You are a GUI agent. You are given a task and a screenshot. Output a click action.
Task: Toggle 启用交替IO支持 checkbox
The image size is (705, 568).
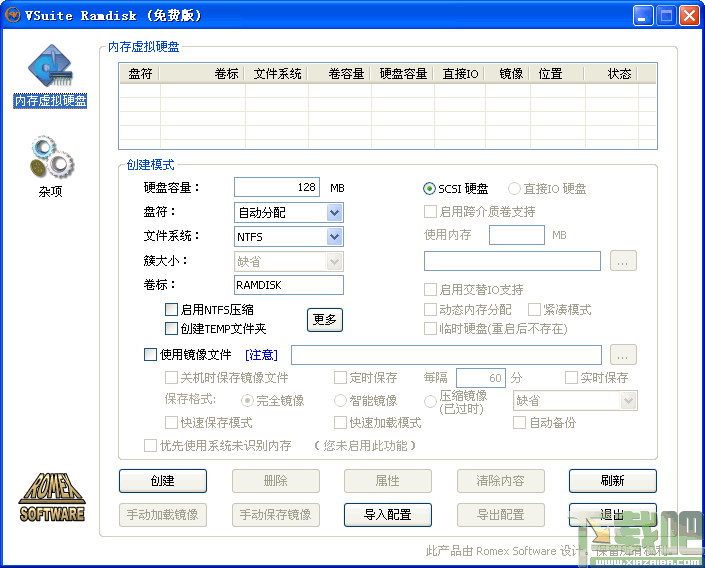tap(430, 290)
